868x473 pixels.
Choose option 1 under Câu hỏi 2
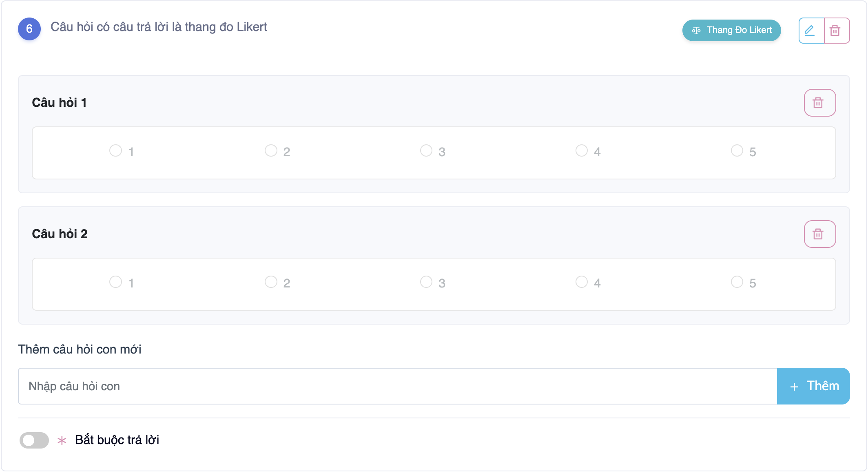(x=116, y=282)
